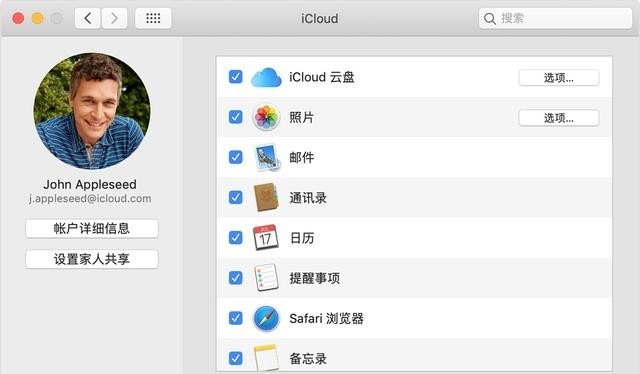
Task: Disable the 提醒事项 checkbox
Action: [236, 278]
